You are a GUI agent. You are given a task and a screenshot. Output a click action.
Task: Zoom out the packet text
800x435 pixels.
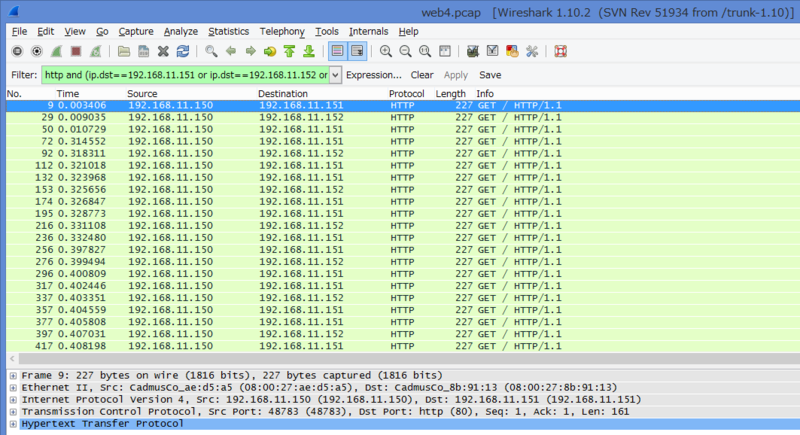coord(406,51)
